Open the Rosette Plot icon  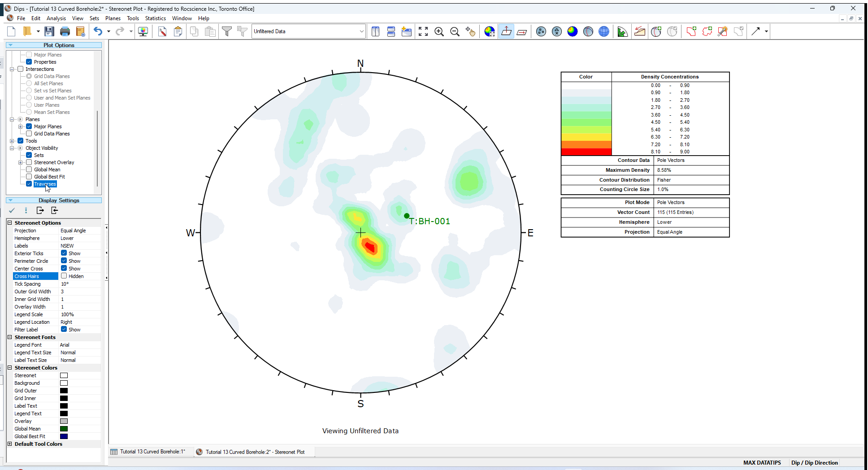coord(622,31)
